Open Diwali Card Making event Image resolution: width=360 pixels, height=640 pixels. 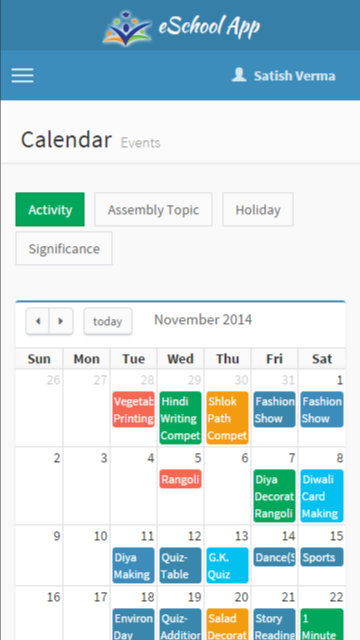pyautogui.click(x=322, y=496)
